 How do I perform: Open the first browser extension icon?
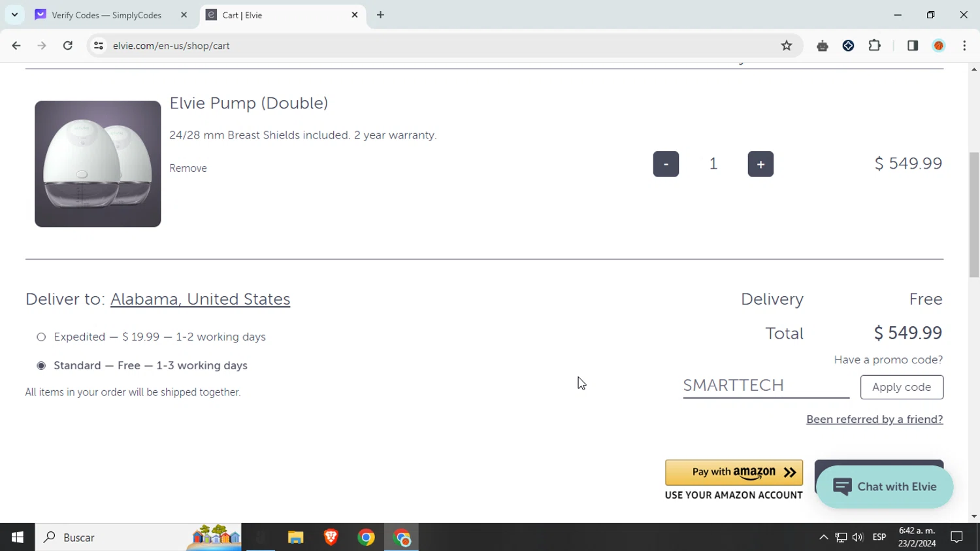823,46
